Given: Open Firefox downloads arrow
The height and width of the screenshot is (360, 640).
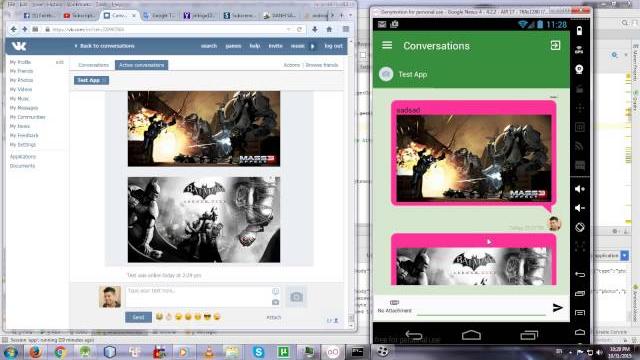Looking at the screenshot, I should (x=315, y=29).
